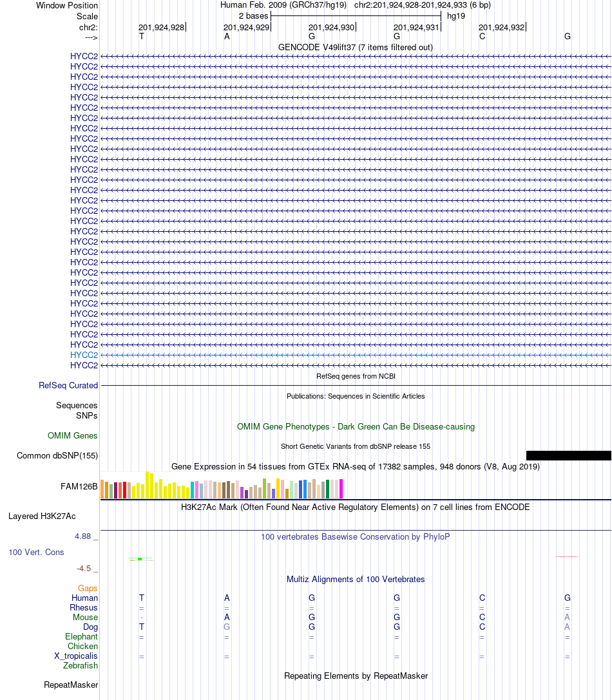The width and height of the screenshot is (612, 700).
Task: Click the Mouse alignment row label
Action: pos(85,617)
